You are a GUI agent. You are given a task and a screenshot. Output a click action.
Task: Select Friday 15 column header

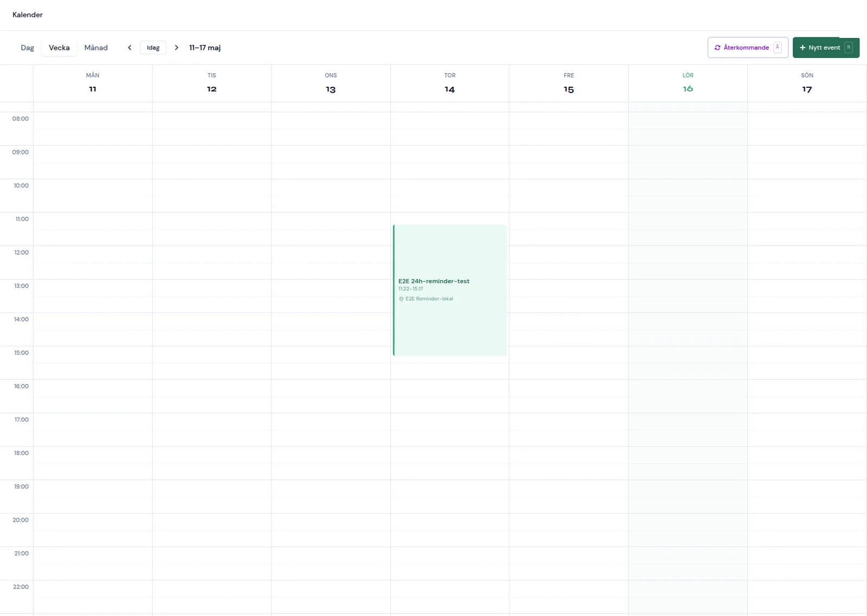pos(569,83)
